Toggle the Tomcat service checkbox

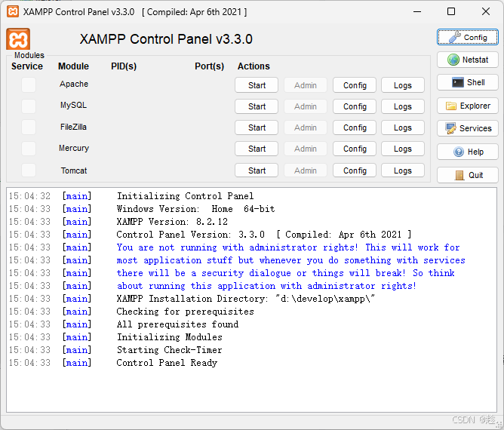(29, 170)
